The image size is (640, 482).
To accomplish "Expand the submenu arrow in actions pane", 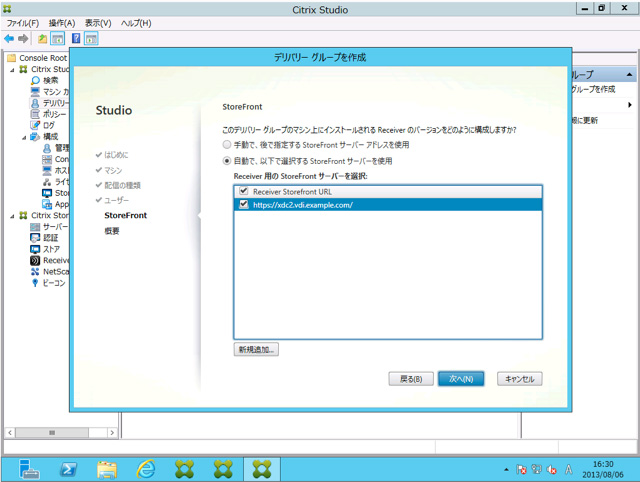I will tap(630, 105).
